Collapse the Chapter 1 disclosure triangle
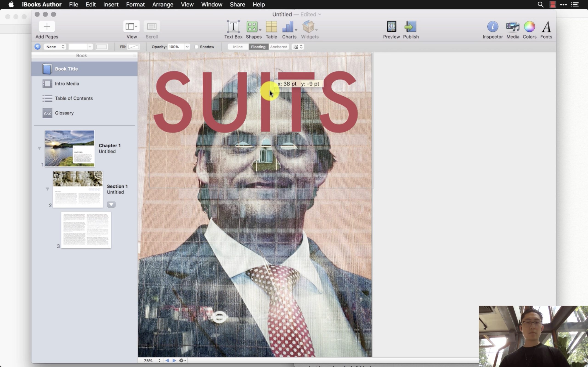The width and height of the screenshot is (588, 367). pyautogui.click(x=39, y=148)
